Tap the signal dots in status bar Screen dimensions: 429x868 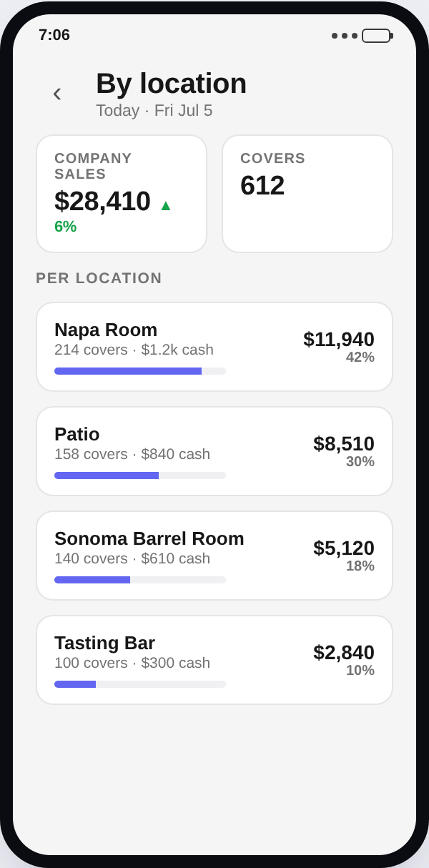[345, 36]
